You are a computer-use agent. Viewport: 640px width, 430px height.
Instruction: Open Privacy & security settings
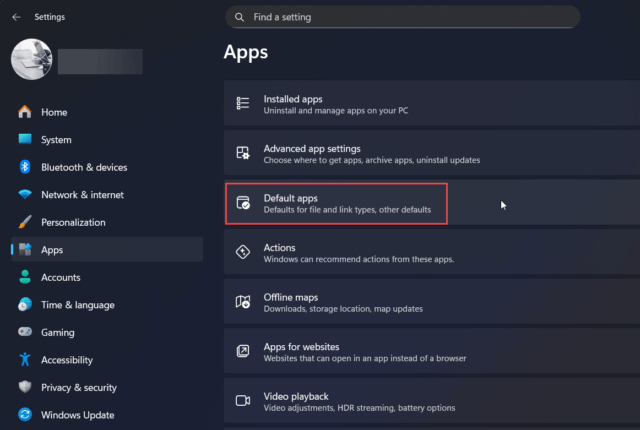click(107, 387)
